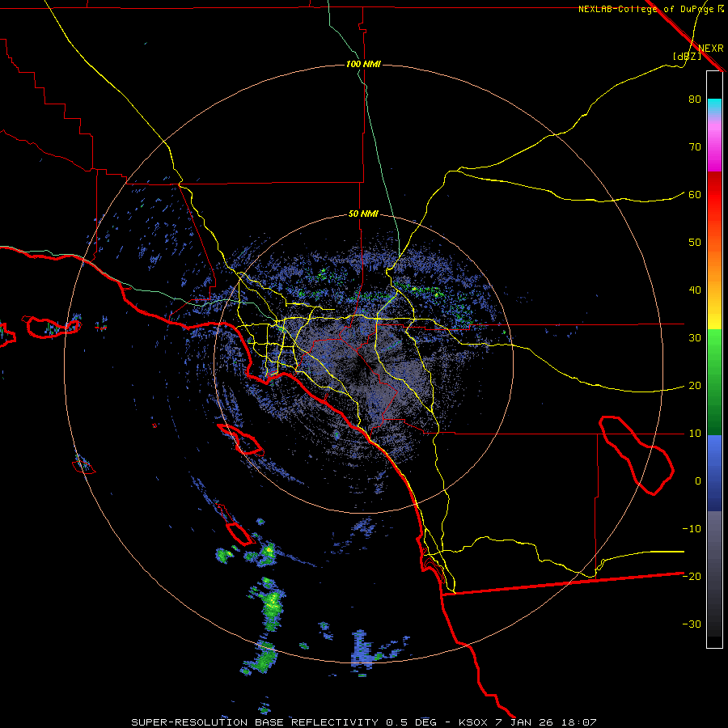Image resolution: width=728 pixels, height=728 pixels.
Task: Click the NEXLAB-College of DuPage credit text
Action: 645,9
